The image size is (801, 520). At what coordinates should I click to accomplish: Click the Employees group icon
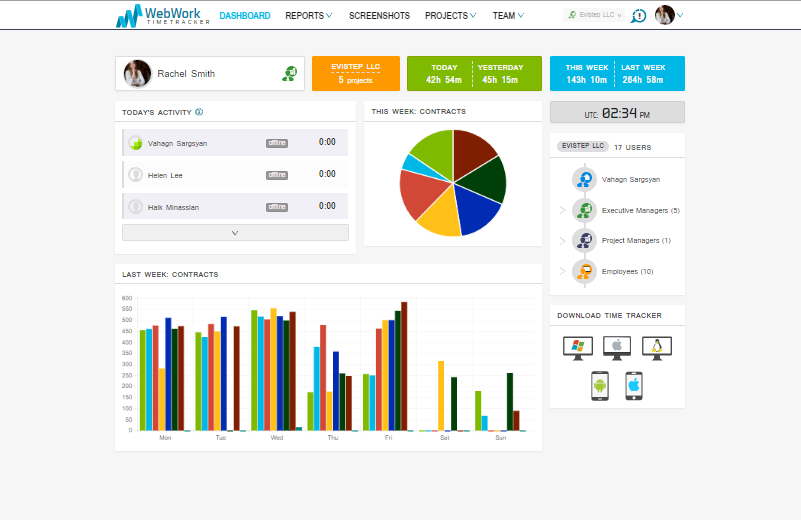coord(584,271)
